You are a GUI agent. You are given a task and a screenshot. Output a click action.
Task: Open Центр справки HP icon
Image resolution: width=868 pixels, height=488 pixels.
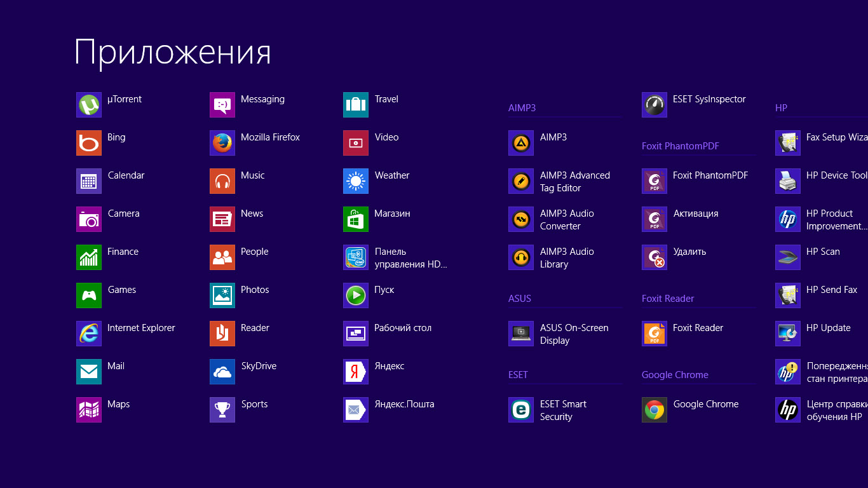pyautogui.click(x=788, y=410)
